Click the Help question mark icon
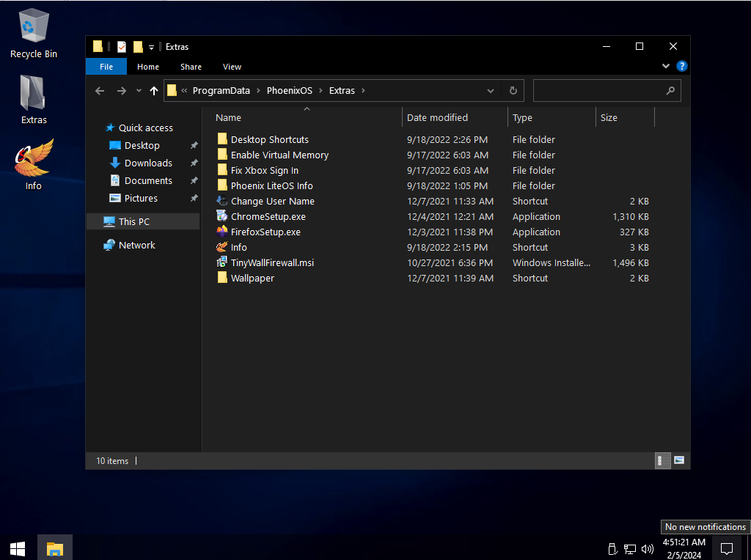 tap(681, 66)
